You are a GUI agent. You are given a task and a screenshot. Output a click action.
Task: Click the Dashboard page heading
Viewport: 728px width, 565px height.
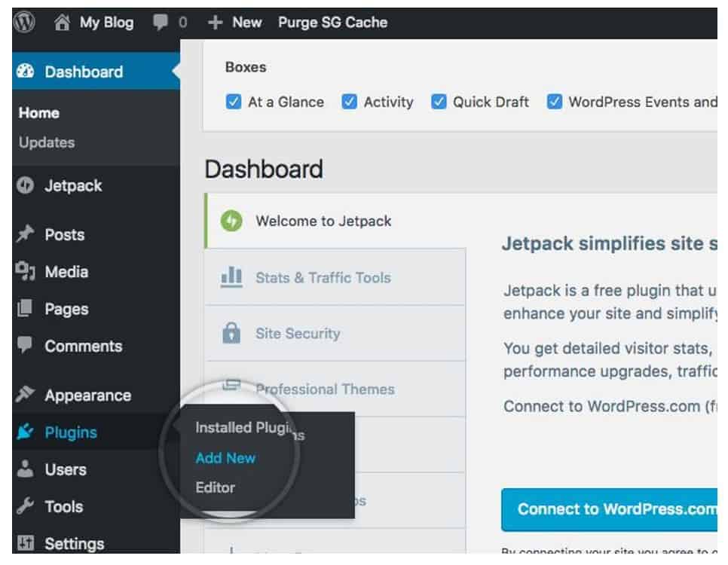tap(264, 169)
